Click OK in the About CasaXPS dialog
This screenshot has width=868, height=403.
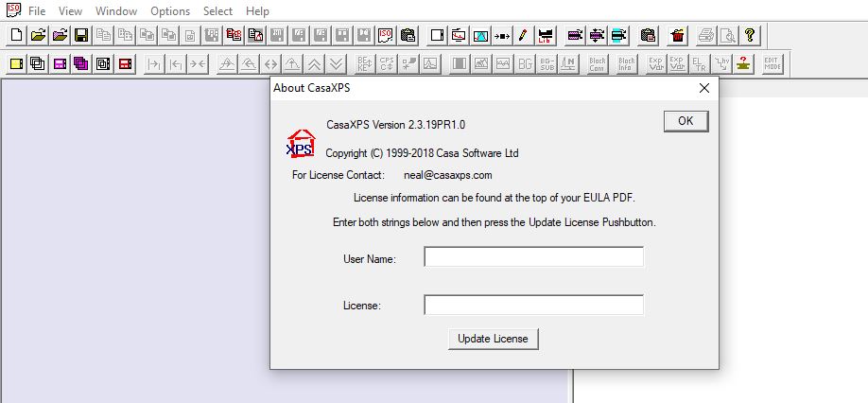pos(686,121)
